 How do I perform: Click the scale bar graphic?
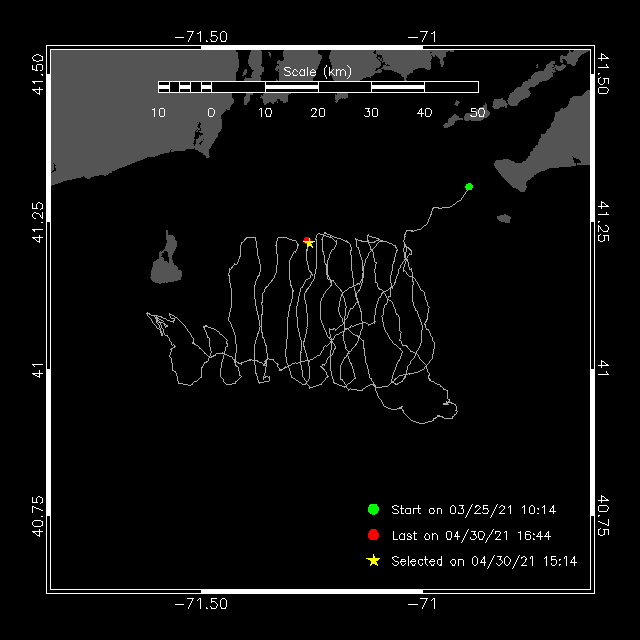coord(318,87)
